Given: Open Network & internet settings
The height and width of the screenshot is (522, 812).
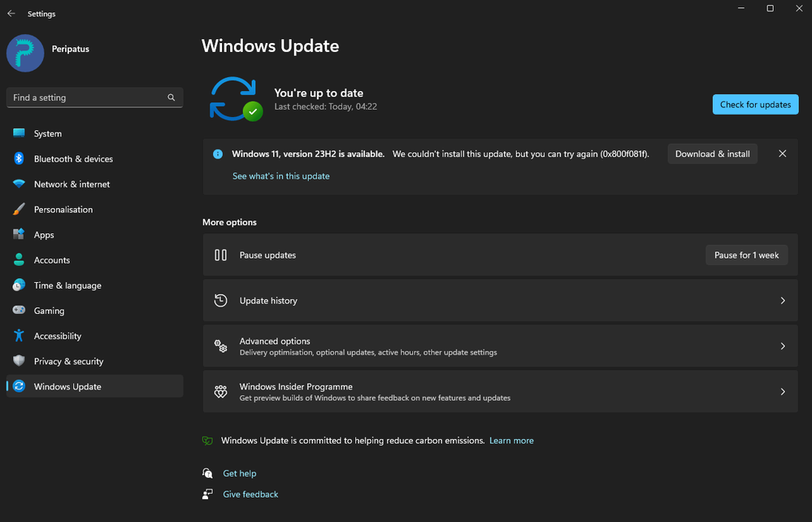Looking at the screenshot, I should pyautogui.click(x=95, y=185).
